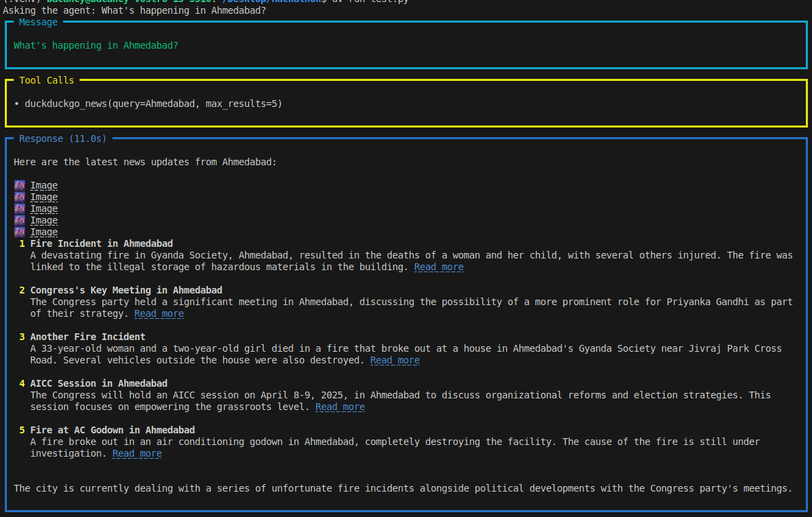Select the Tool Calls panel header label

(x=46, y=80)
